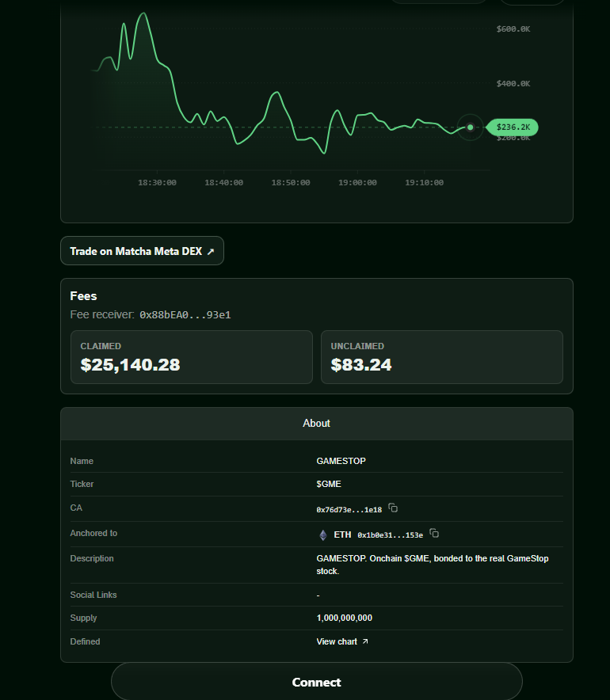Click the Name row label

click(82, 461)
